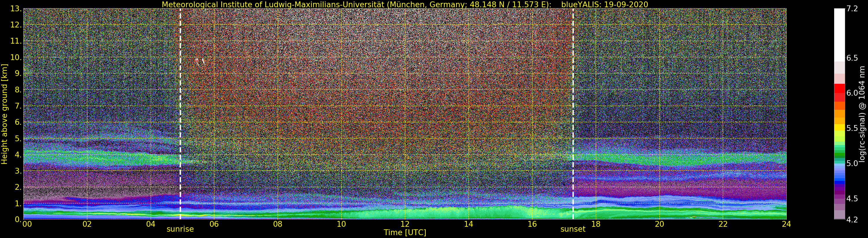
Task: Click the '16' time axis tick label
Action: (x=532, y=224)
